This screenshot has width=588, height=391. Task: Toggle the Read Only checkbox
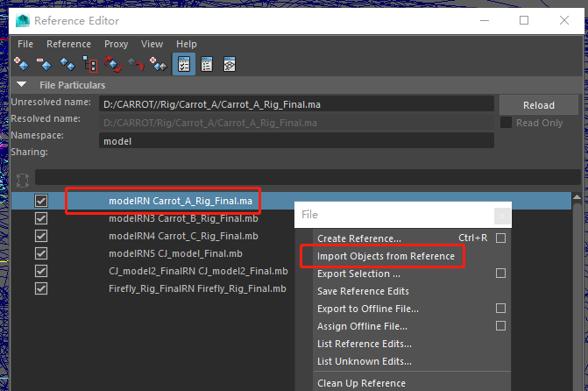pos(506,123)
